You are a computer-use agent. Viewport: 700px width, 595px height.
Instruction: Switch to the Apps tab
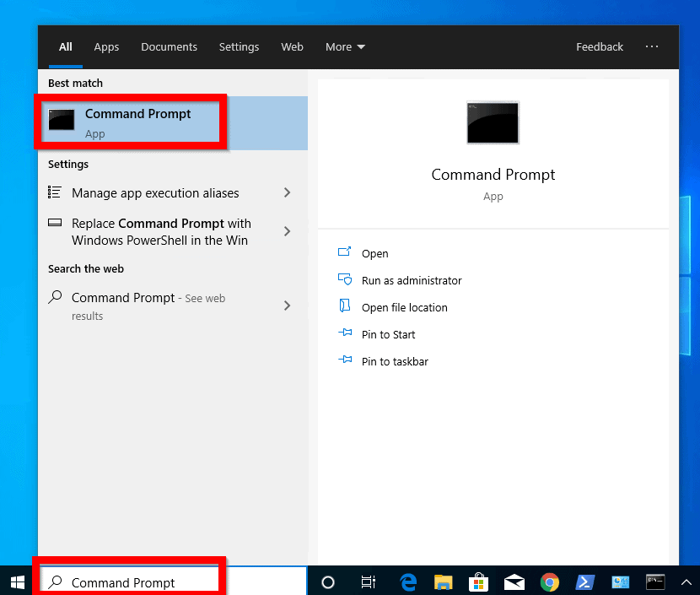pos(106,47)
